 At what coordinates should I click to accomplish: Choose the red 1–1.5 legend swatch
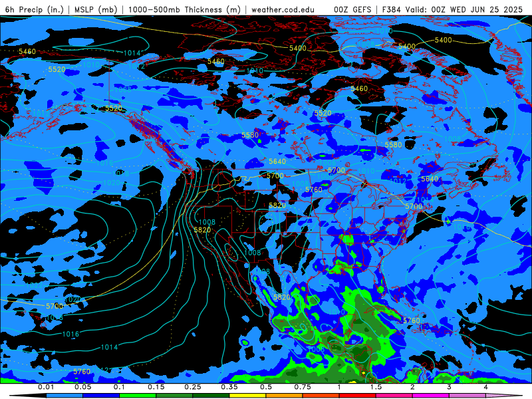coord(358,396)
